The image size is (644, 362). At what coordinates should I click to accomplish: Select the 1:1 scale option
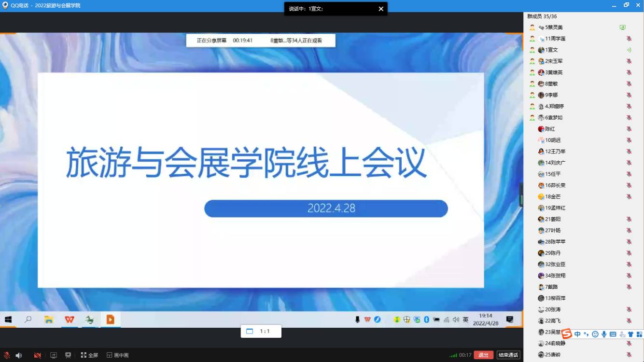pyautogui.click(x=261, y=332)
